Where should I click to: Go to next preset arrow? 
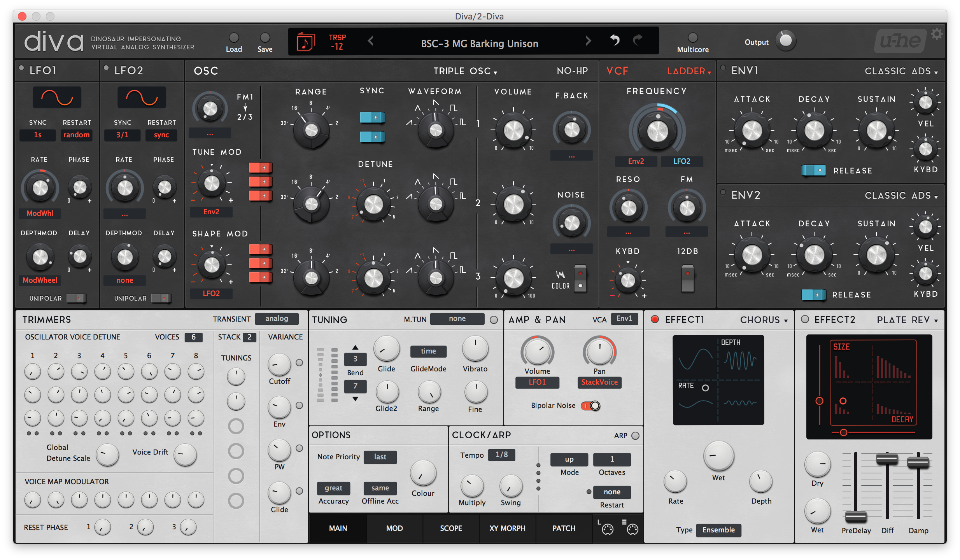coord(588,40)
